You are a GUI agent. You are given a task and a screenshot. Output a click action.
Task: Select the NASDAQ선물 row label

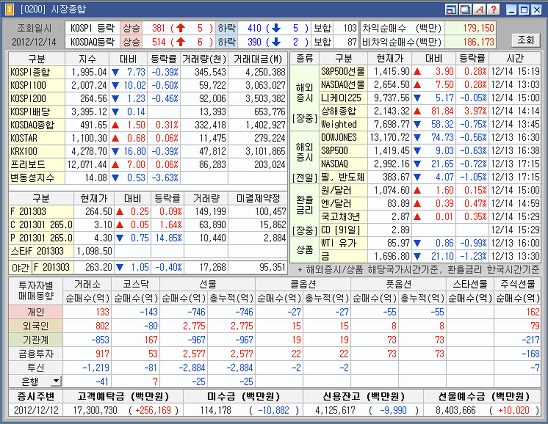[343, 85]
